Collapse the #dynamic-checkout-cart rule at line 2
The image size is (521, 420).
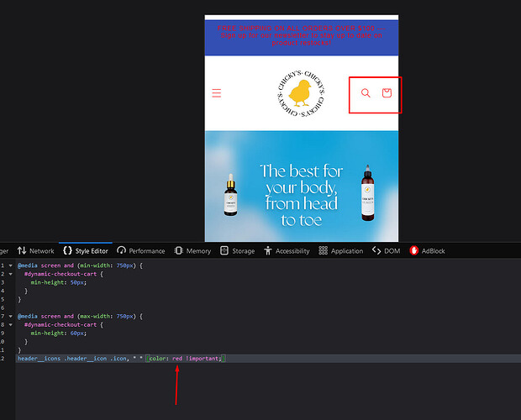pos(11,274)
